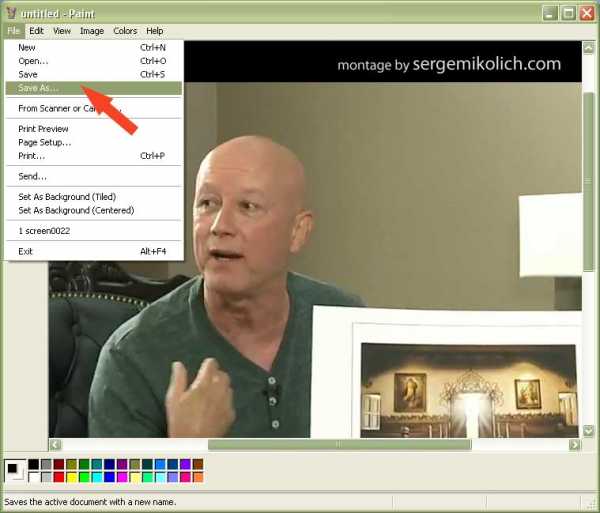Open the Image menu
This screenshot has height=513, width=600.
point(92,31)
